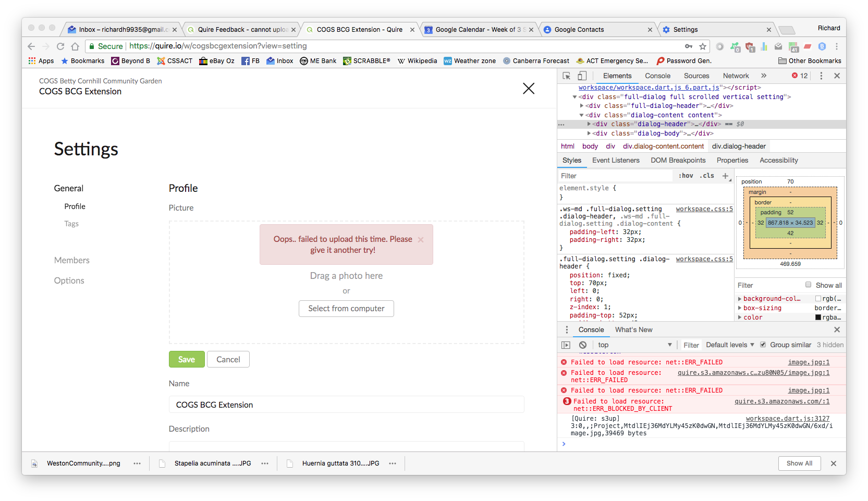The width and height of the screenshot is (868, 501).
Task: Show the console sidebar
Action: point(566,345)
